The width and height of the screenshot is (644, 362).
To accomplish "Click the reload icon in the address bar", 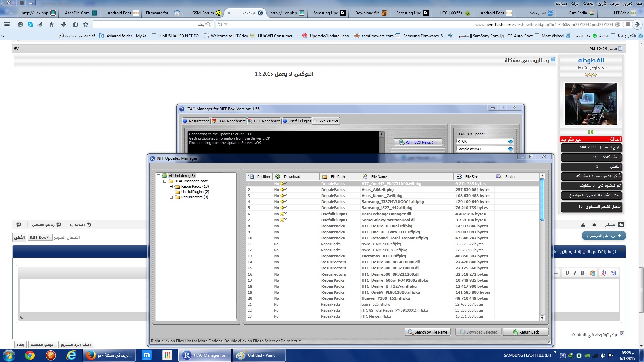I will (220, 24).
